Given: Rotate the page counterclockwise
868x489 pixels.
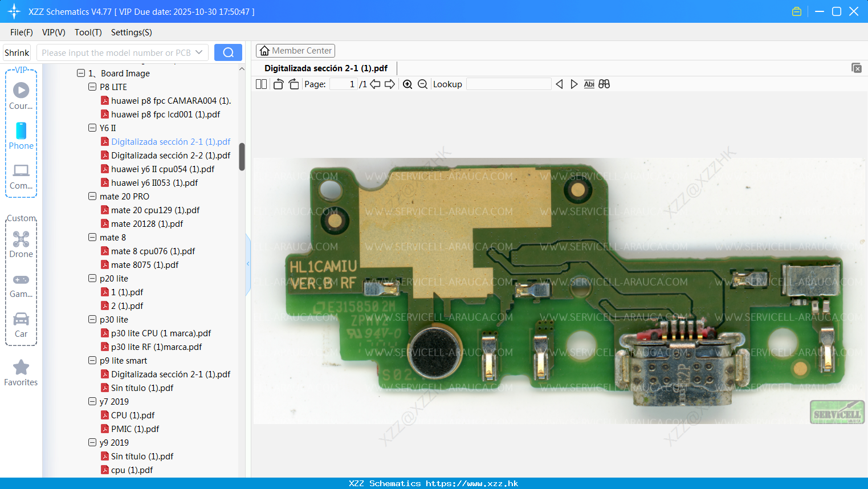Looking at the screenshot, I should [278, 84].
